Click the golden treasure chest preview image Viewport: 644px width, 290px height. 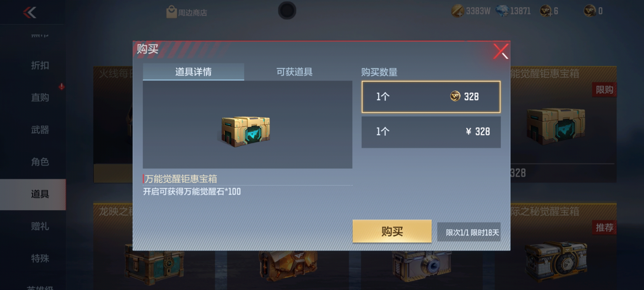tap(246, 132)
